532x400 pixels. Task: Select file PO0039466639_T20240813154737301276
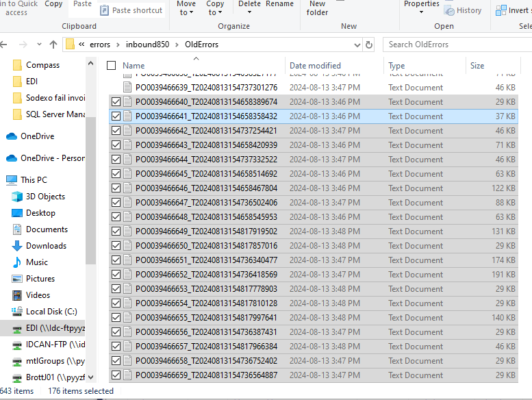pyautogui.click(x=207, y=88)
